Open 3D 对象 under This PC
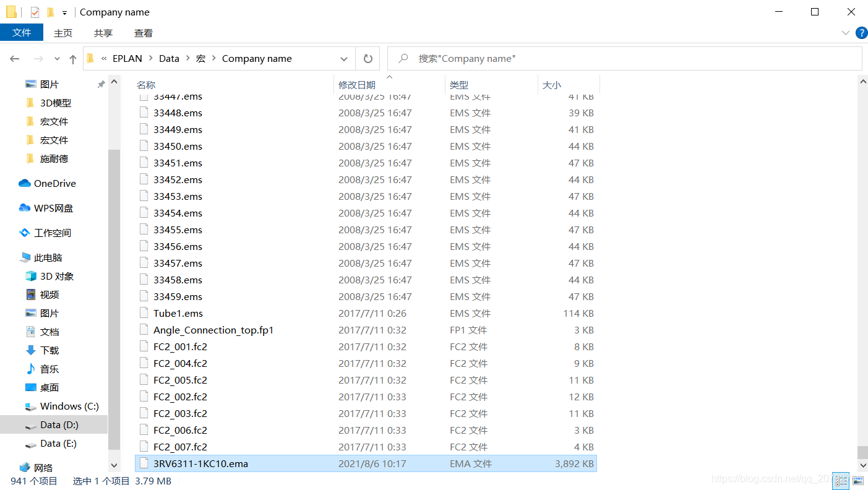 [56, 276]
